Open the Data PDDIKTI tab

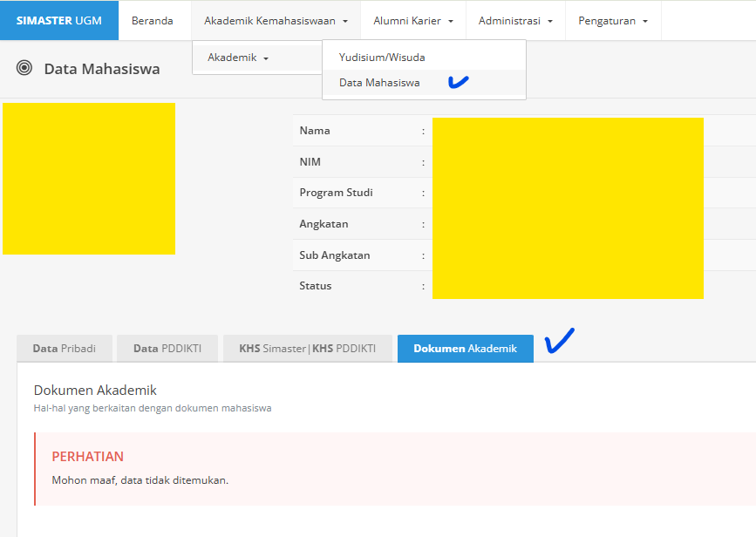(167, 349)
